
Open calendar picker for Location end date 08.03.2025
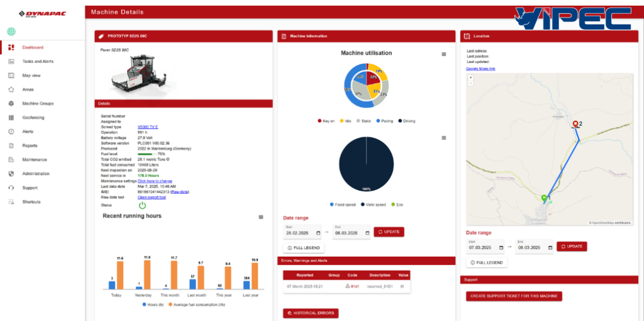coord(550,248)
